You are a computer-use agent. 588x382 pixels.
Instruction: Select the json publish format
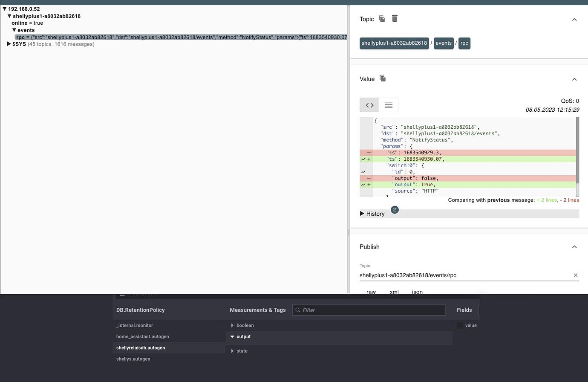(417, 292)
